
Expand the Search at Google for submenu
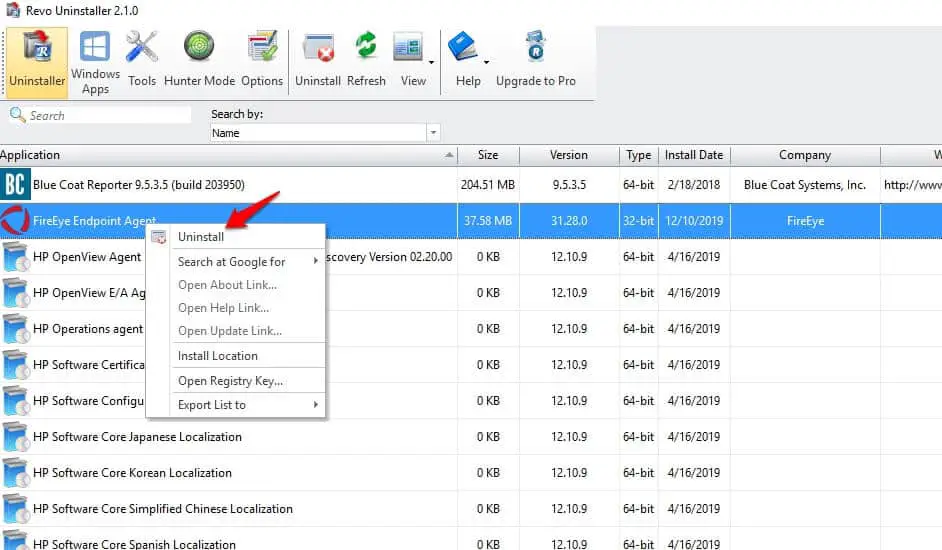coord(315,261)
